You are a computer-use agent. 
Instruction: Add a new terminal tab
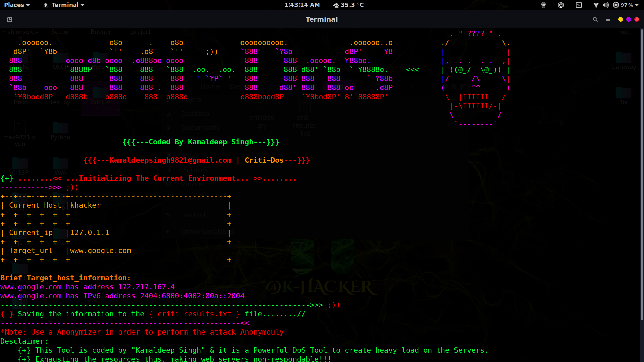click(10, 19)
